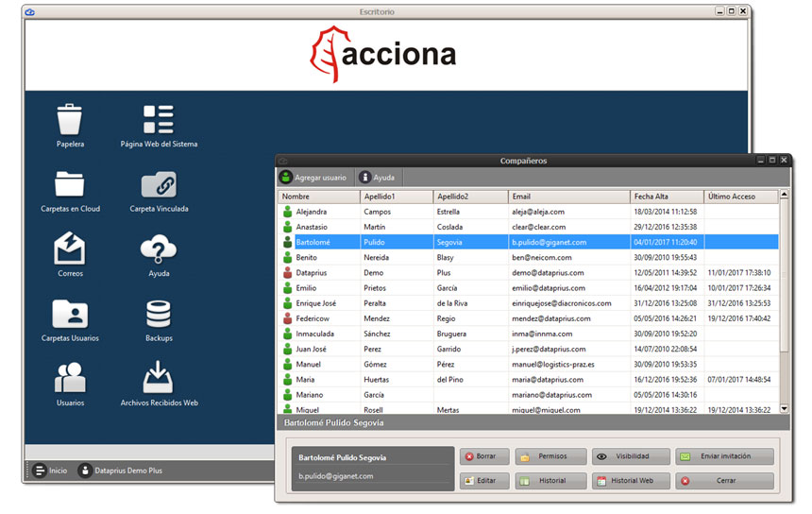The image size is (812, 514).
Task: Click the green user icon beside Manuel
Action: click(287, 365)
